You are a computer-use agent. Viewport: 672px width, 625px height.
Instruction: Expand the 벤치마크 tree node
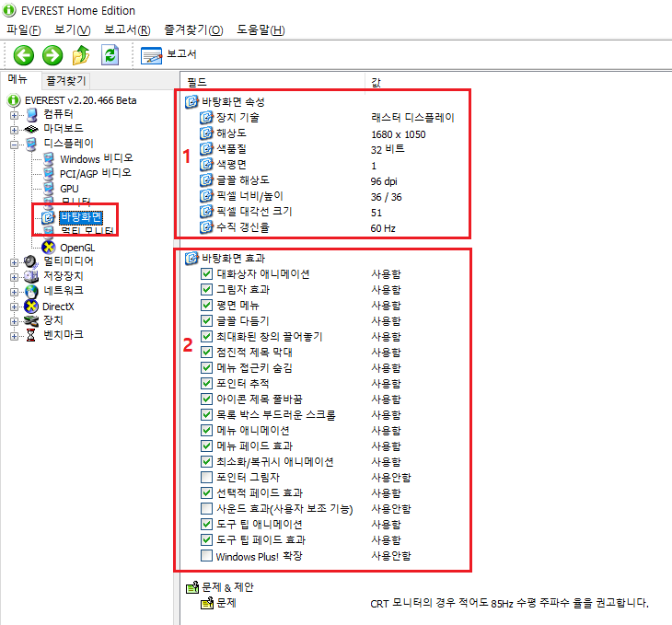pos(14,336)
